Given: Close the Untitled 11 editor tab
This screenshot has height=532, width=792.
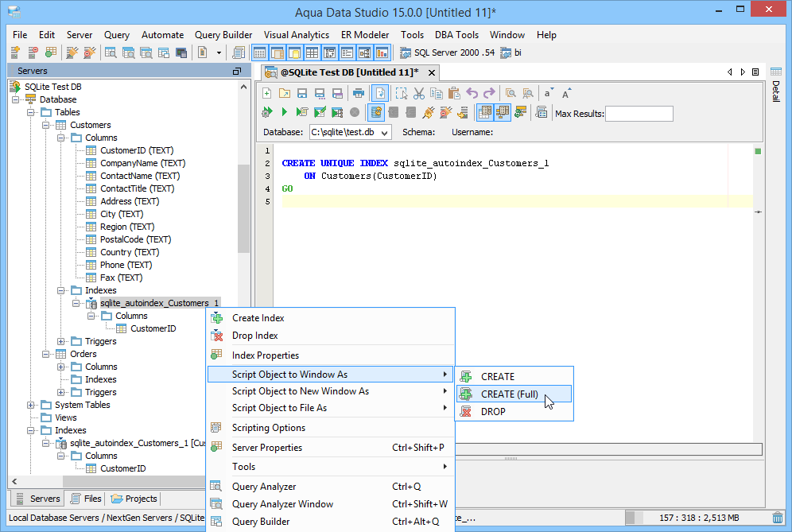Looking at the screenshot, I should point(432,72).
